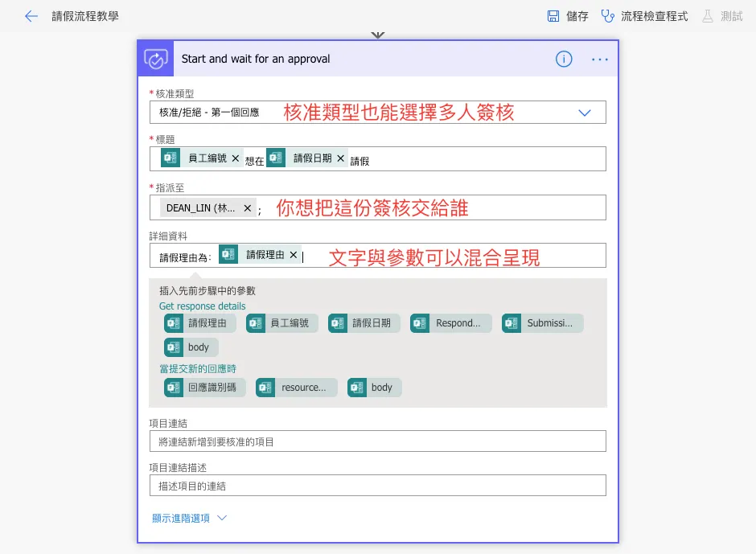
Task: Click the 標題 title input field
Action: [377, 158]
